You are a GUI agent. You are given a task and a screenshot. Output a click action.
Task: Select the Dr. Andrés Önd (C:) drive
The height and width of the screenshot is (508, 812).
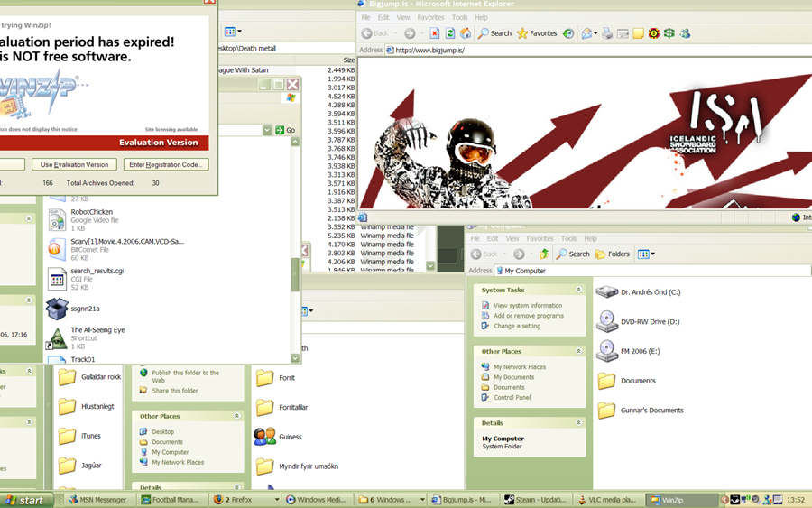coord(638,292)
